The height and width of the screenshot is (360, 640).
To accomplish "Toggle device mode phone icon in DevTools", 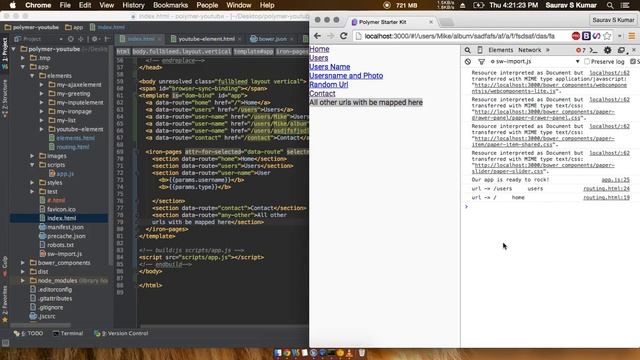I will [480, 50].
